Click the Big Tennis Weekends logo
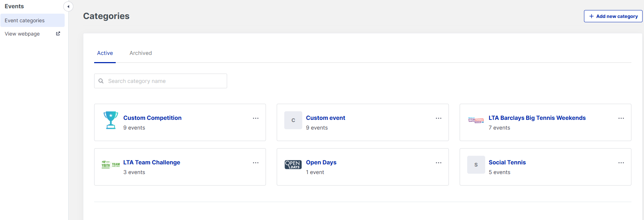 coord(476,120)
